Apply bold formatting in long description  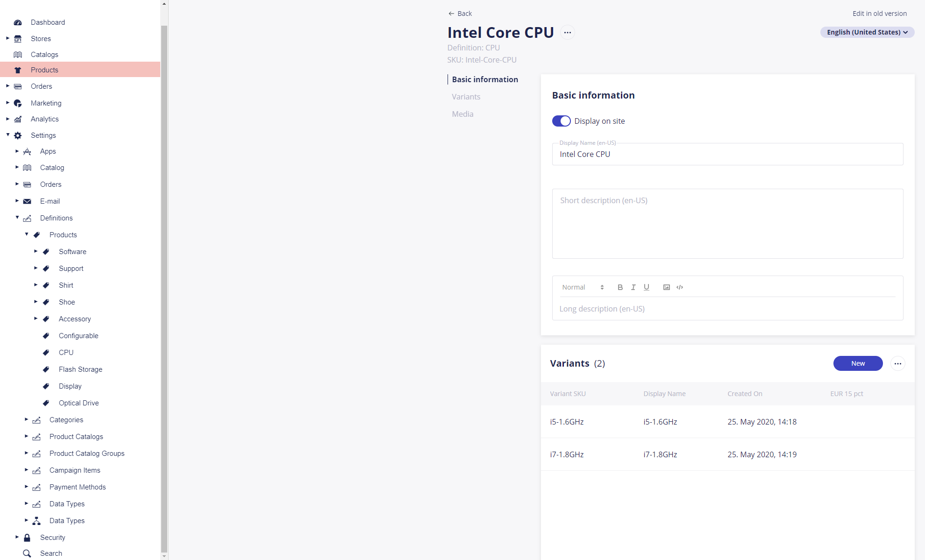620,287
